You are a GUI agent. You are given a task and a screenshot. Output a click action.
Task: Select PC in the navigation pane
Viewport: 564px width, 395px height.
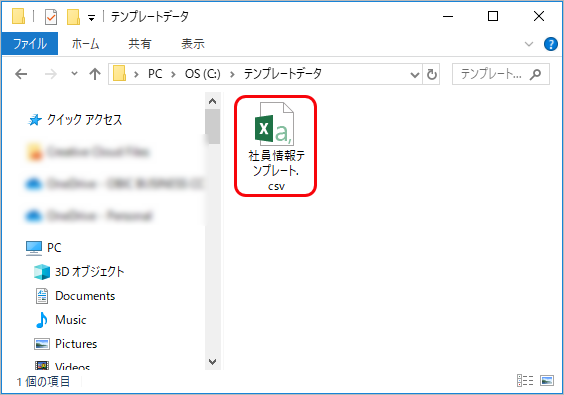tap(54, 248)
